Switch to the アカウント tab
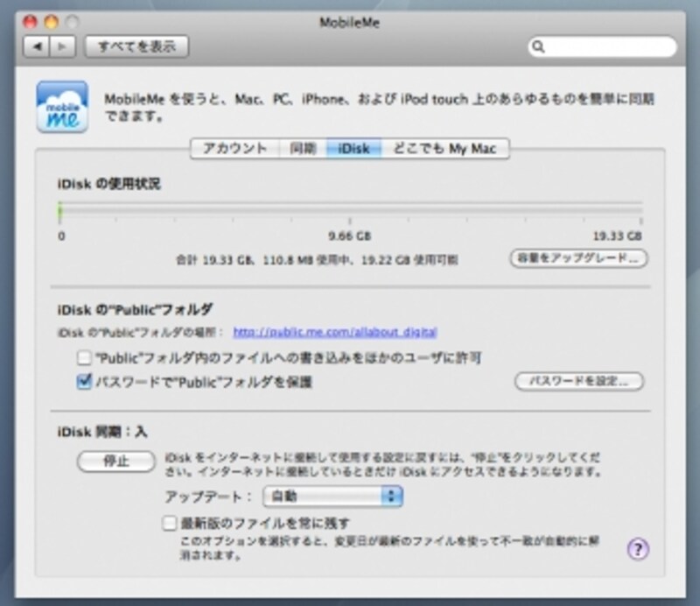Screen dimensions: 700x606 click(x=234, y=148)
